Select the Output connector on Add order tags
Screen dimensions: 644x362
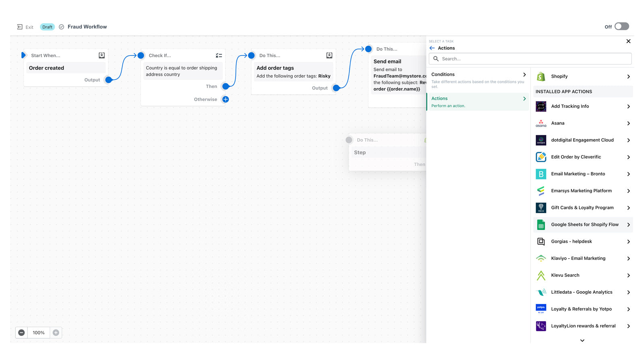(x=336, y=88)
